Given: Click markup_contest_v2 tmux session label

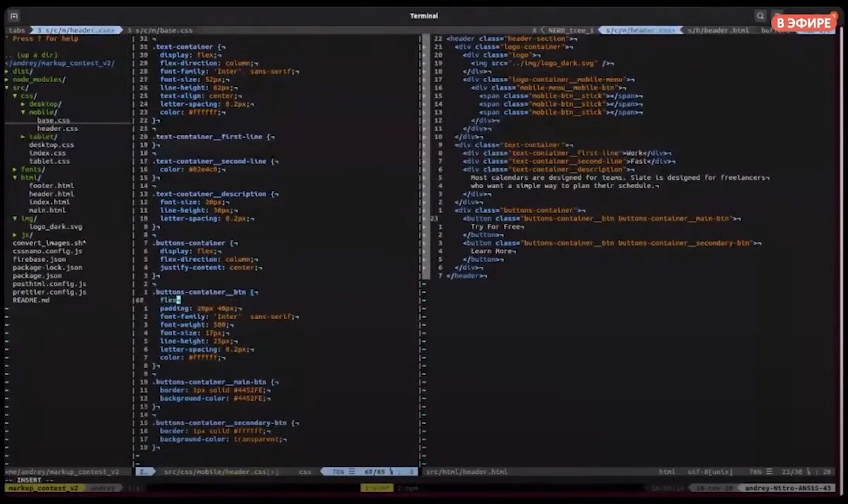Looking at the screenshot, I should 43,488.
